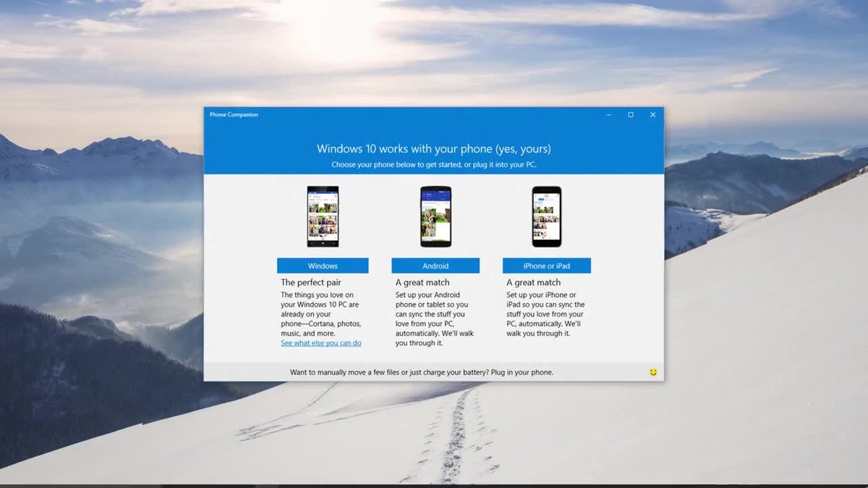Choose the iPhone or iPad option

pyautogui.click(x=547, y=265)
